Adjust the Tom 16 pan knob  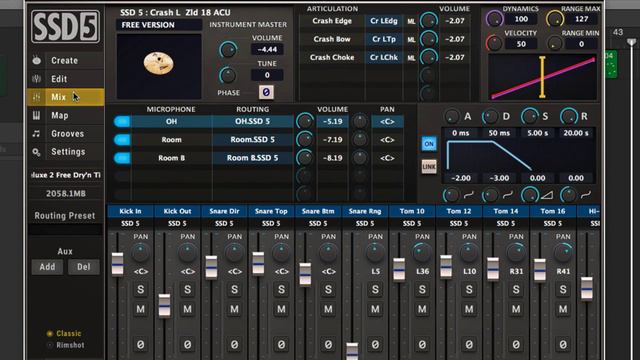pos(562,253)
